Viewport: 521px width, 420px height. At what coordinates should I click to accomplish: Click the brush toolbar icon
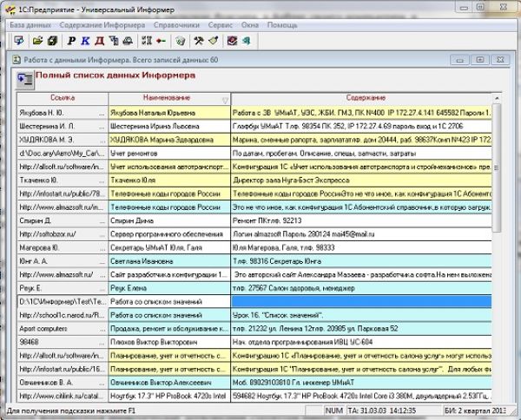(213, 41)
